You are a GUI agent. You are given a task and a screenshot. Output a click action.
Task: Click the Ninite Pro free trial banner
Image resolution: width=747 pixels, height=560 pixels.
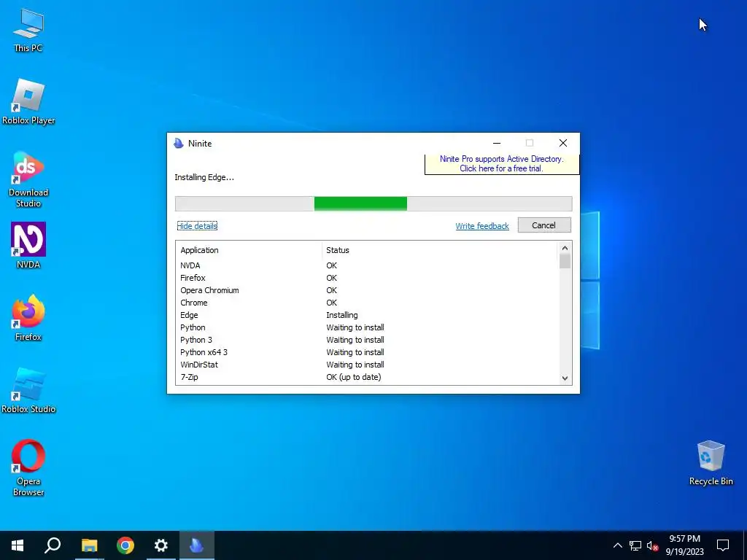pos(502,164)
